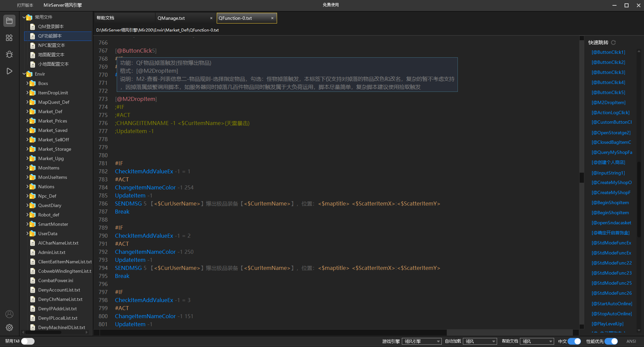Open the game engine dropdown

[x=422, y=341]
